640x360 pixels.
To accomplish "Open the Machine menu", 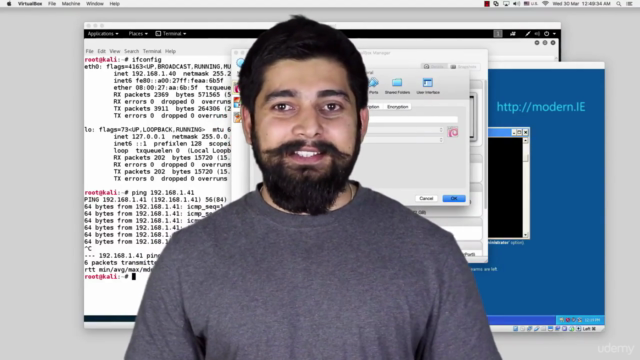I will [71, 4].
